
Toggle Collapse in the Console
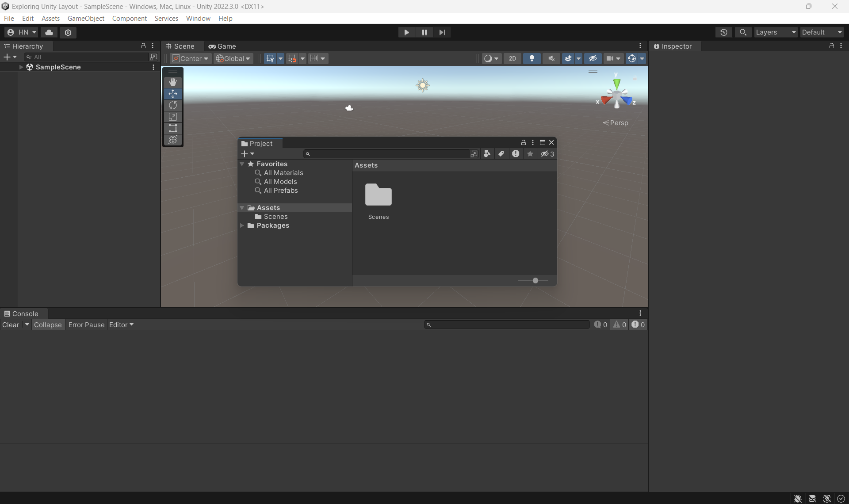[x=48, y=325]
